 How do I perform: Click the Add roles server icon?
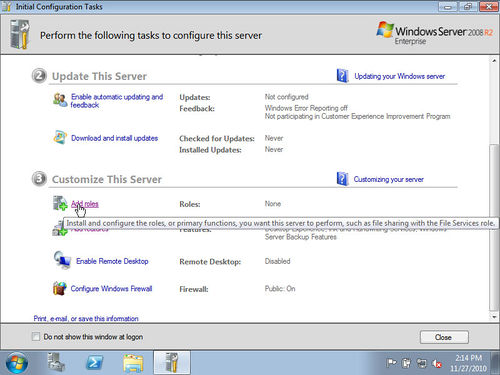60,203
